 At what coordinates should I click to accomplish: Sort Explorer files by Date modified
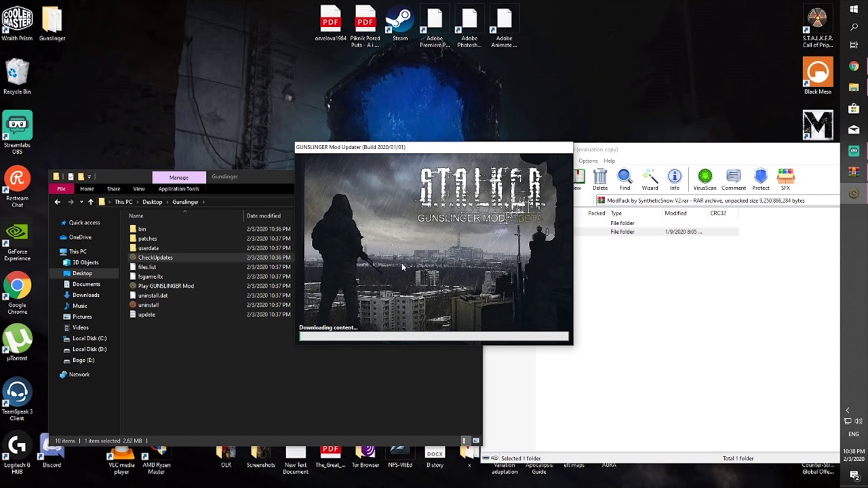pos(263,216)
